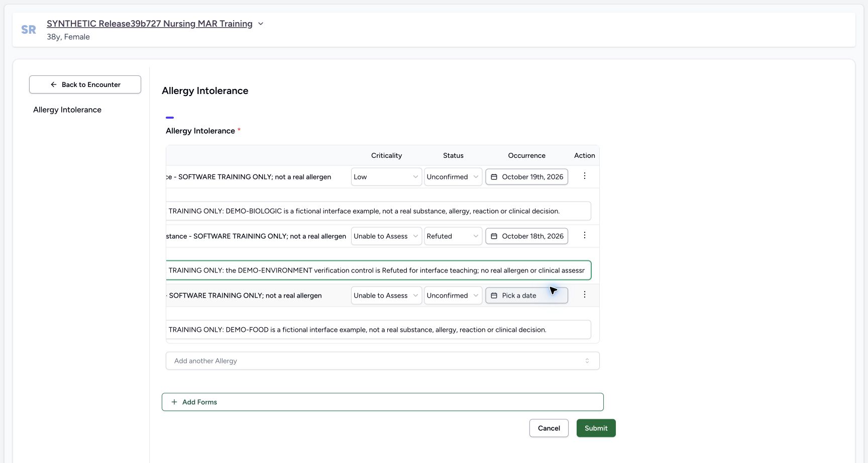Edit the DEMO-FOOD note field
The height and width of the screenshot is (463, 868).
point(378,330)
